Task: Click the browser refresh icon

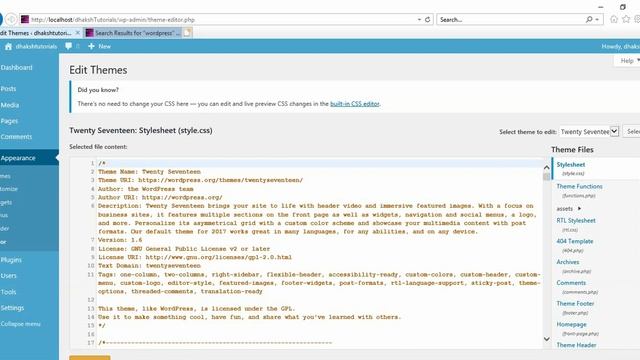Action: (x=427, y=19)
